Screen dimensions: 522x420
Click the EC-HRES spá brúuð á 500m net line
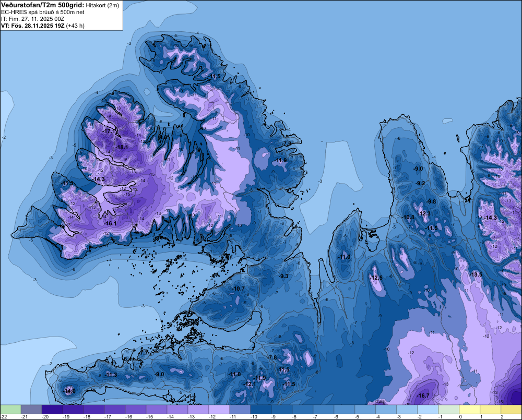tap(43, 13)
